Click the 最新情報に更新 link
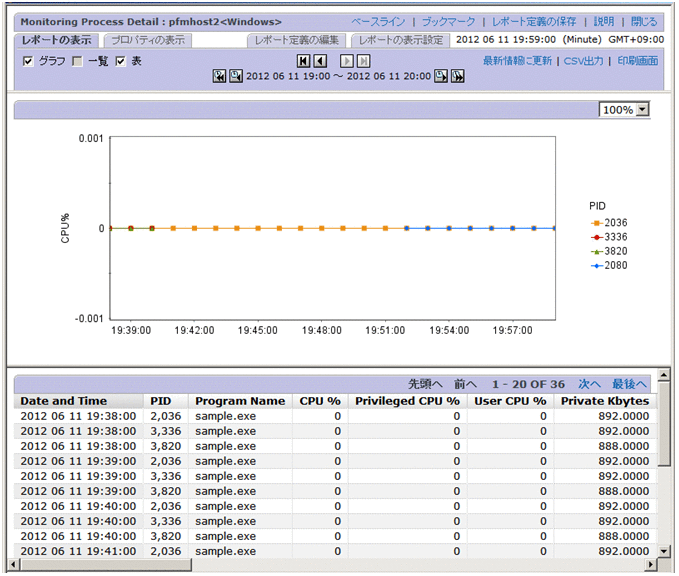 point(516,61)
